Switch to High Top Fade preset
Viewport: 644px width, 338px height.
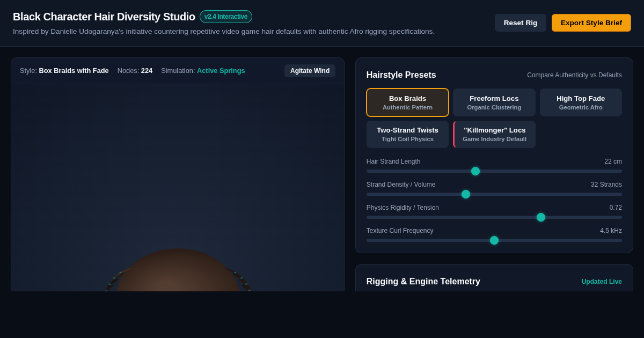tap(581, 102)
